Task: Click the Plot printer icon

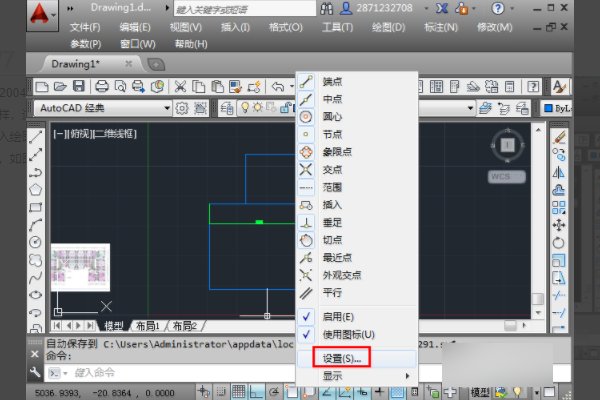Action: point(102,87)
